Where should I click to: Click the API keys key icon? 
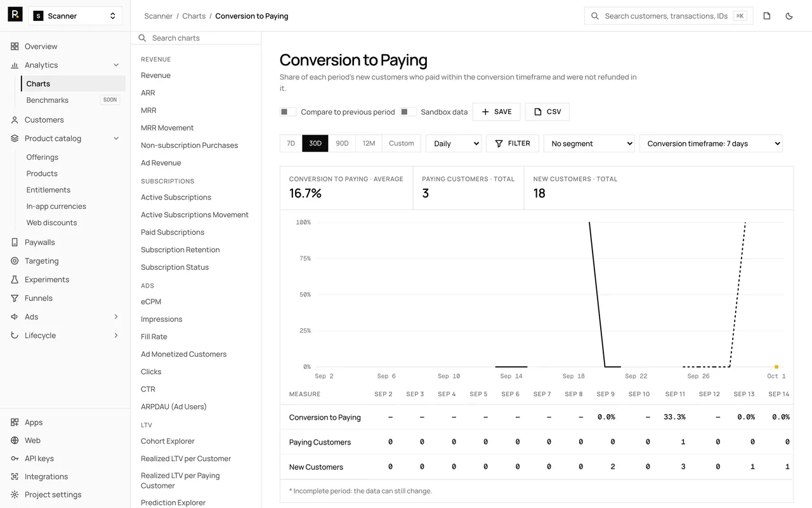[15, 458]
